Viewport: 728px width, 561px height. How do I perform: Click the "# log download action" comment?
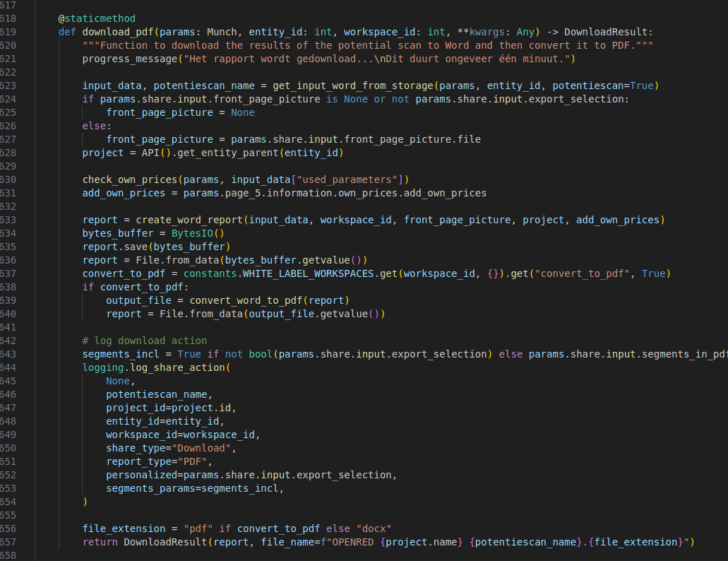click(x=145, y=341)
